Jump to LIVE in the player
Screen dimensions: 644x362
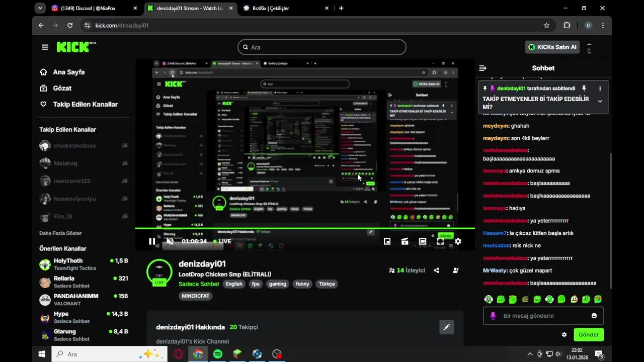point(222,241)
